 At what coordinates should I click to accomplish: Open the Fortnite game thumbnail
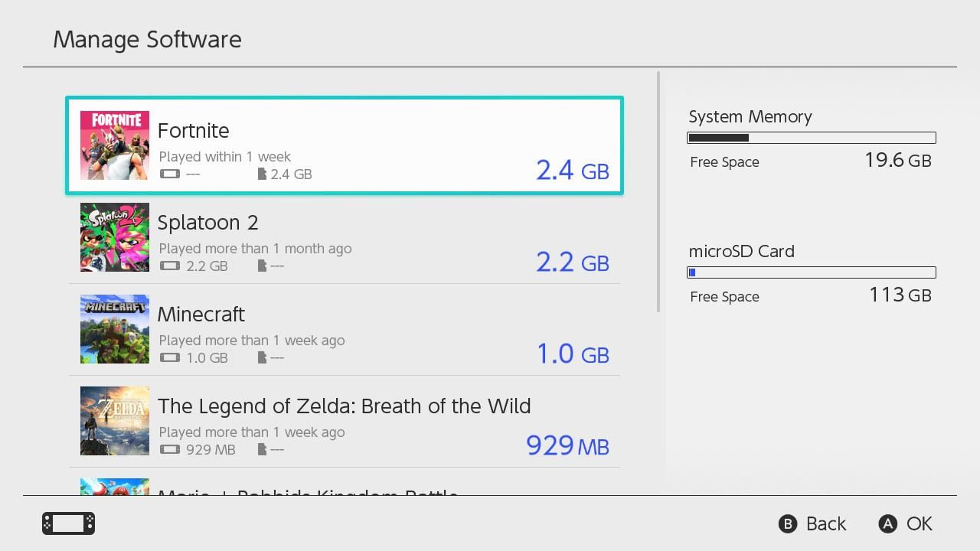click(115, 145)
